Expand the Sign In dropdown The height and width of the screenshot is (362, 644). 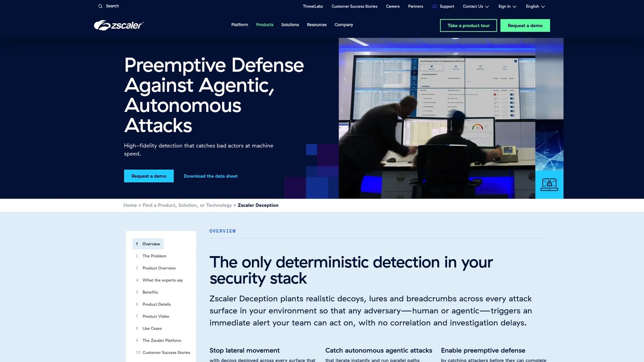click(x=507, y=6)
